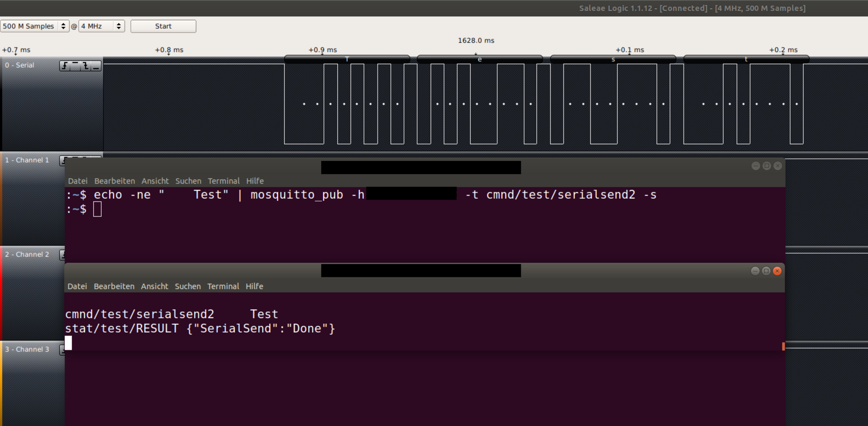Click the decoded "T" byte annotation bubble
The width and height of the screenshot is (868, 426).
tap(347, 59)
